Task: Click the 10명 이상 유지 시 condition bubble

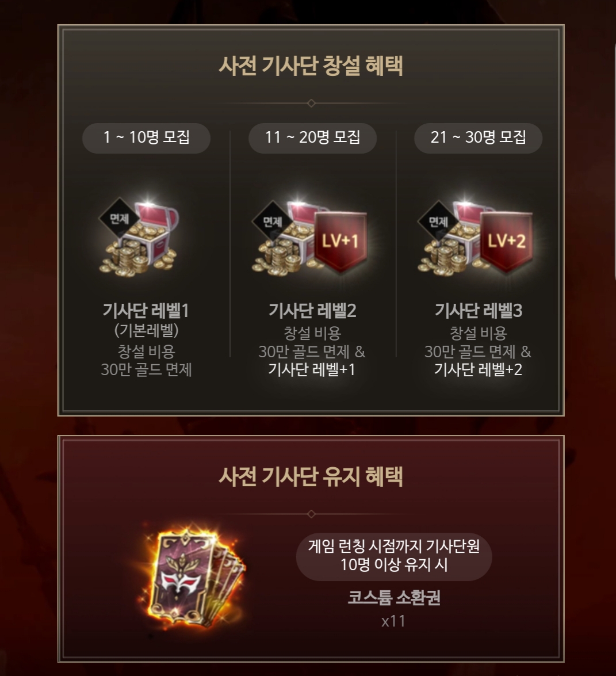Action: 394,556
